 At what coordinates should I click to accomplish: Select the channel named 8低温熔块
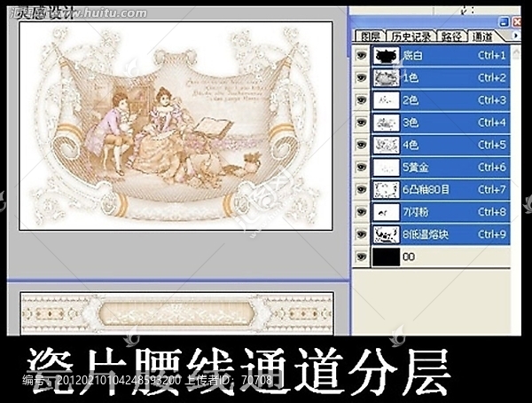426,234
